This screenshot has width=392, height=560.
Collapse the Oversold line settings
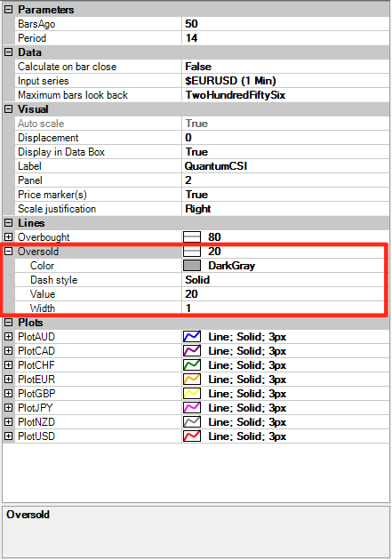[9, 252]
